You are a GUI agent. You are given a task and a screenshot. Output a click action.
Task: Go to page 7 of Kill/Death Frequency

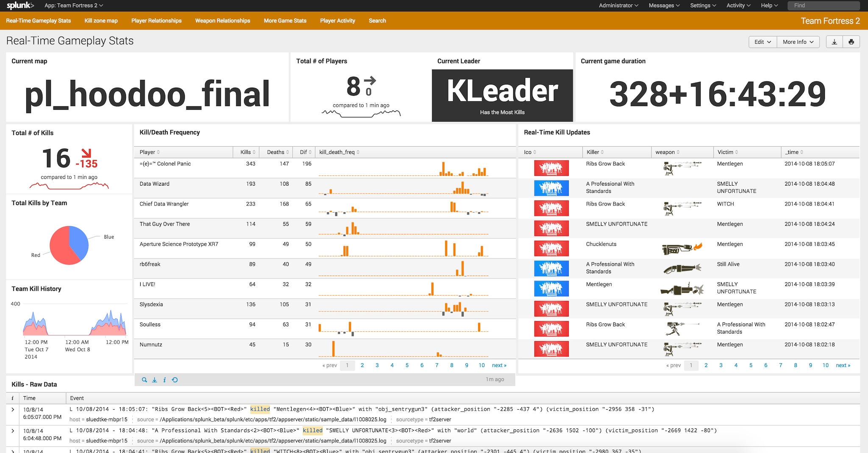coord(437,365)
